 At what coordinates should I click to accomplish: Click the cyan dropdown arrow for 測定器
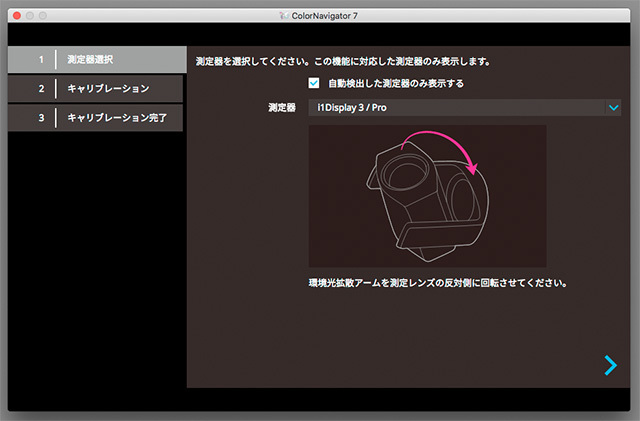click(x=613, y=108)
